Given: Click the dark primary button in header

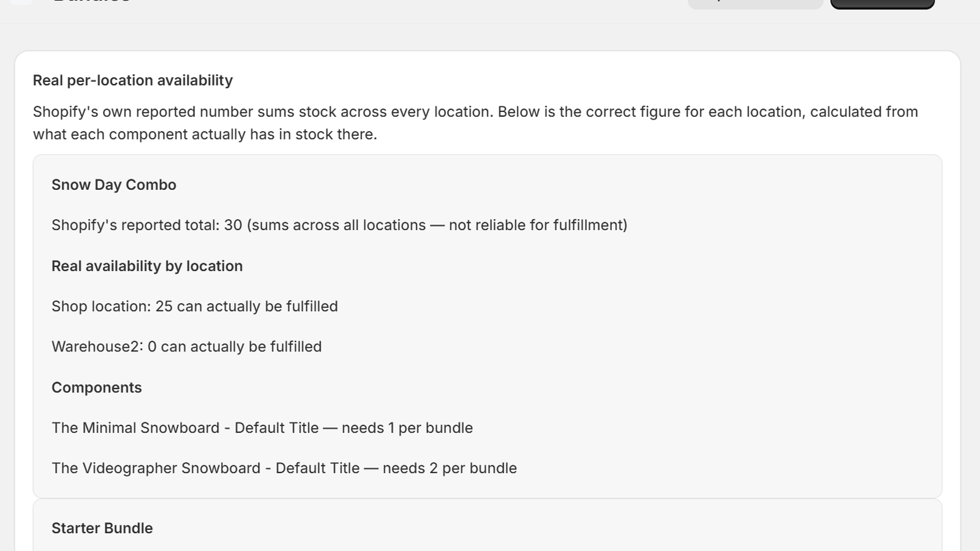Looking at the screenshot, I should (882, 4).
